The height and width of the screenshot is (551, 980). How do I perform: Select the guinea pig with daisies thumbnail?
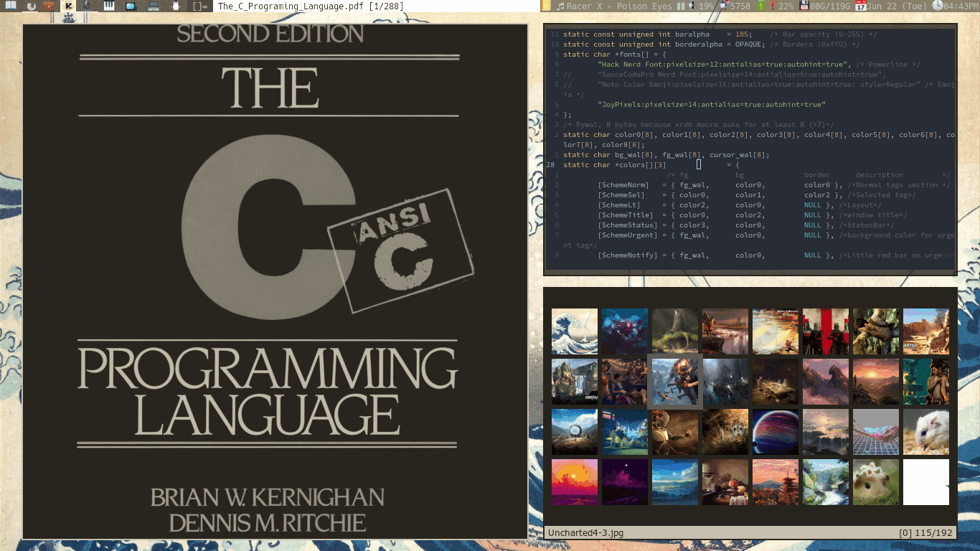tap(876, 482)
